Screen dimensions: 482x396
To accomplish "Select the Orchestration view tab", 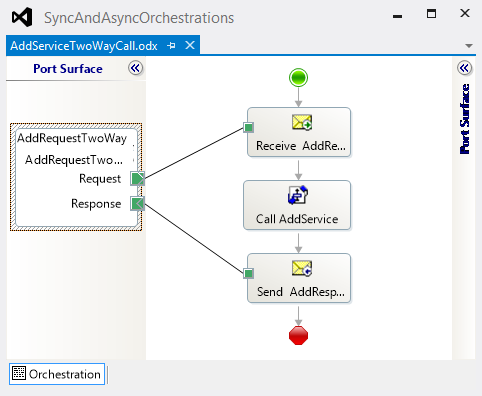I will coord(57,374).
